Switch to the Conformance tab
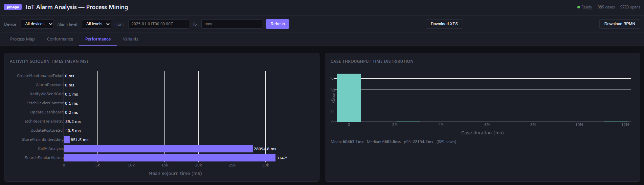 point(60,39)
